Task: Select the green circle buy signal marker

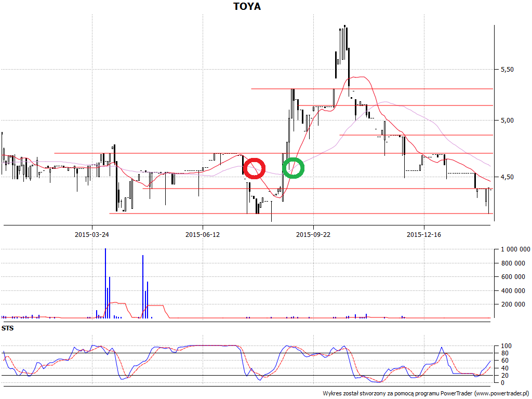Action: [294, 168]
